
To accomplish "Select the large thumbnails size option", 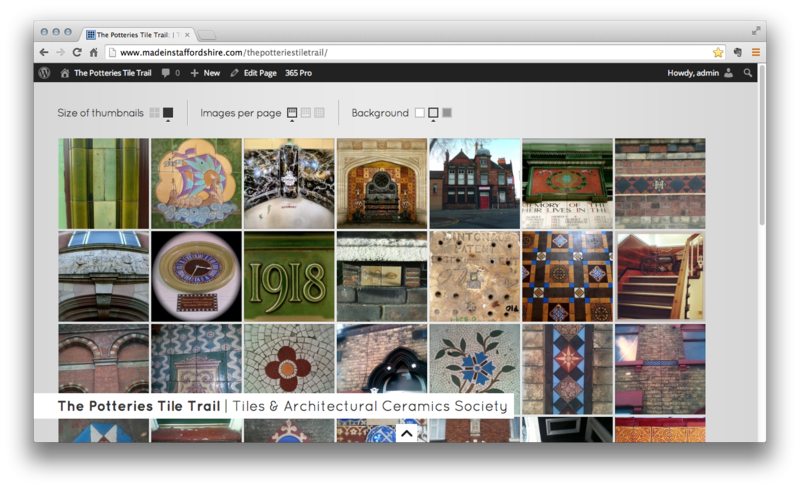I will click(x=168, y=113).
